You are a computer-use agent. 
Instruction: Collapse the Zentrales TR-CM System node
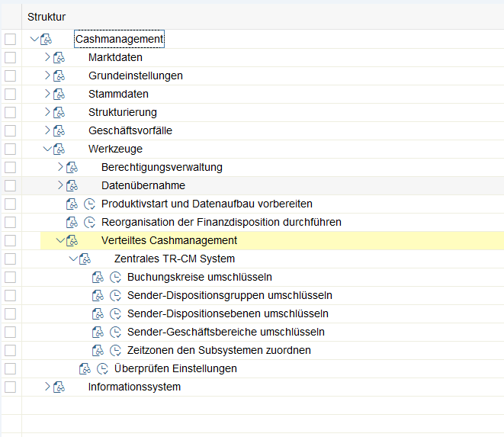(x=73, y=259)
